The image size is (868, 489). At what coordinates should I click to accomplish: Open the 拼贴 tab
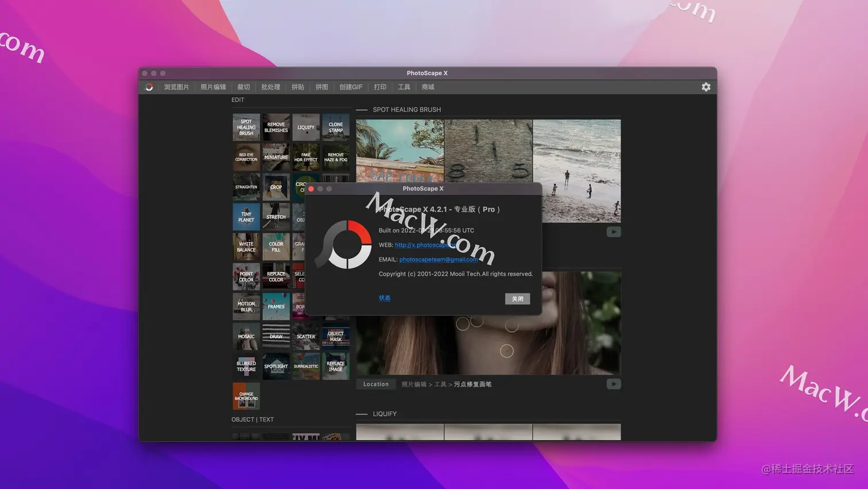point(297,87)
